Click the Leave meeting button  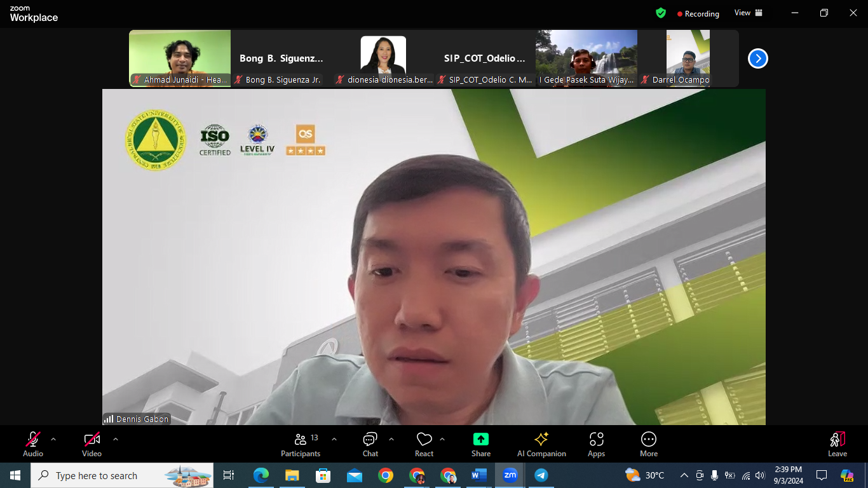tap(837, 444)
